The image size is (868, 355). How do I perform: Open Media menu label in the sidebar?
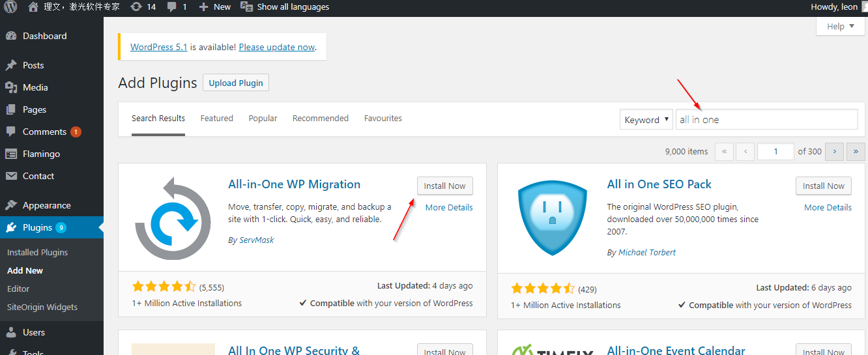pyautogui.click(x=35, y=87)
